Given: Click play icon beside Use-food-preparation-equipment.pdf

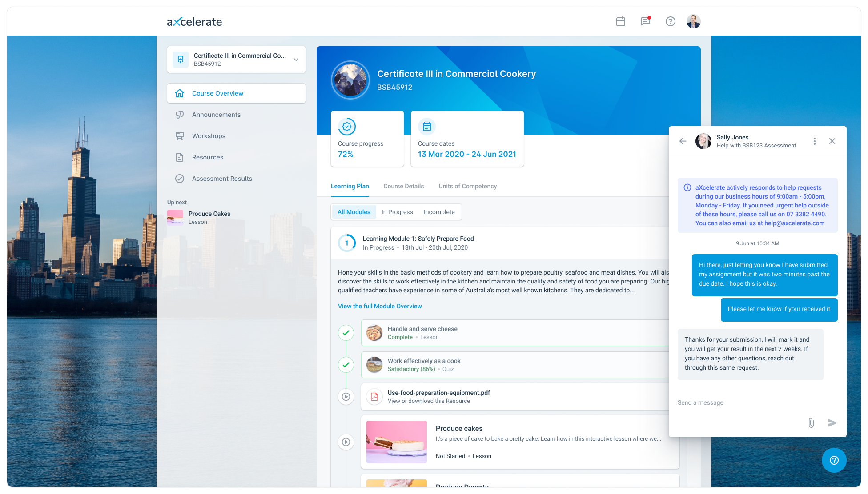Looking at the screenshot, I should pyautogui.click(x=346, y=397).
